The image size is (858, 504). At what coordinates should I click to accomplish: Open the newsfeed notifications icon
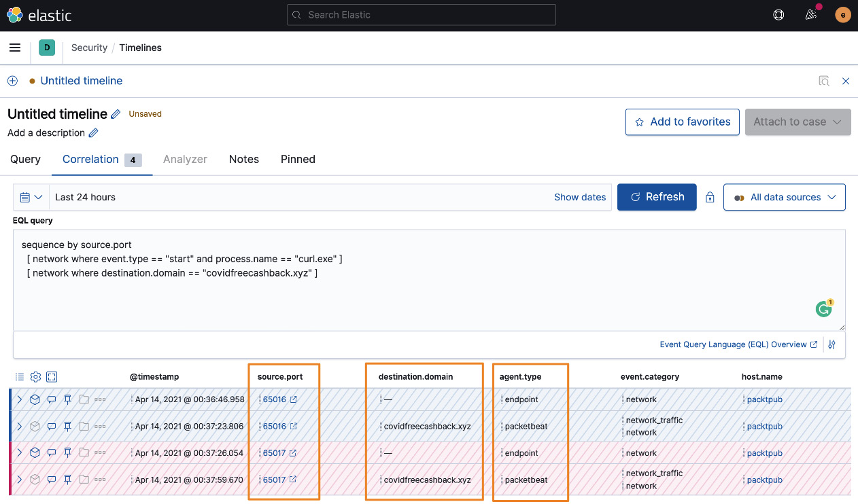click(x=811, y=15)
